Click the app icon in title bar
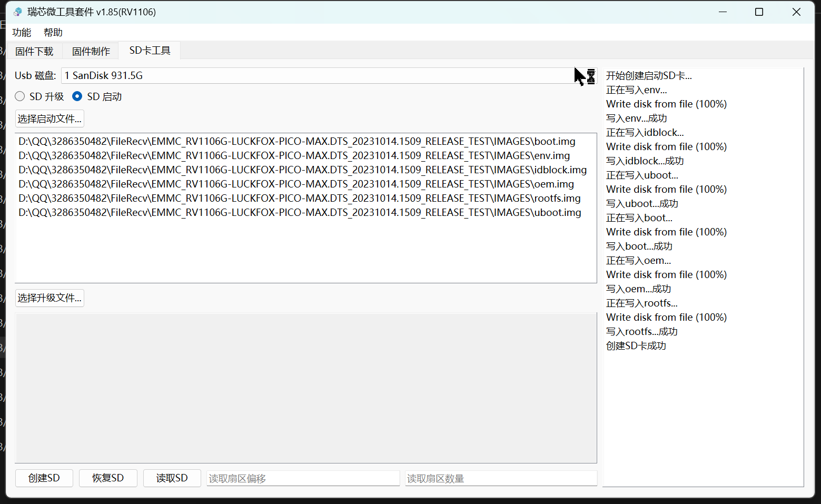Image resolution: width=821 pixels, height=504 pixels. [18, 12]
